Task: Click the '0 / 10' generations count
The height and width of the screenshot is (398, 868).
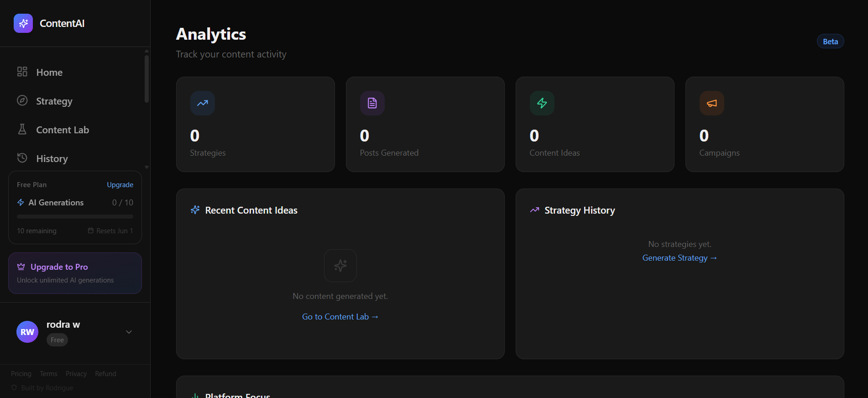Action: pyautogui.click(x=123, y=202)
